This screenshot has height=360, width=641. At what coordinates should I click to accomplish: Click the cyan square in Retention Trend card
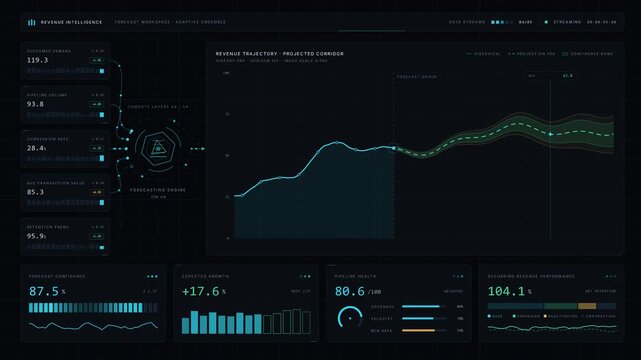point(102,247)
